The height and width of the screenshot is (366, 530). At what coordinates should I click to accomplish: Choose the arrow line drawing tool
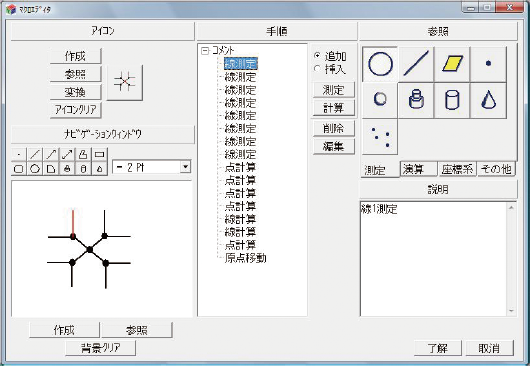[x=51, y=154]
